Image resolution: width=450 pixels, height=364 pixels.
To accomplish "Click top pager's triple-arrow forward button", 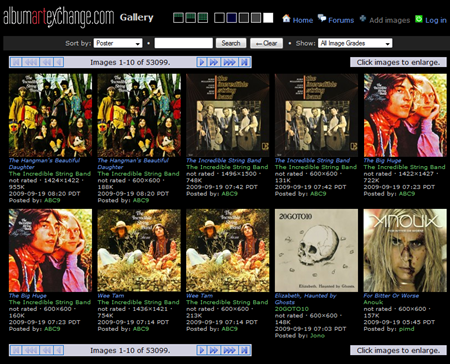I will [229, 62].
